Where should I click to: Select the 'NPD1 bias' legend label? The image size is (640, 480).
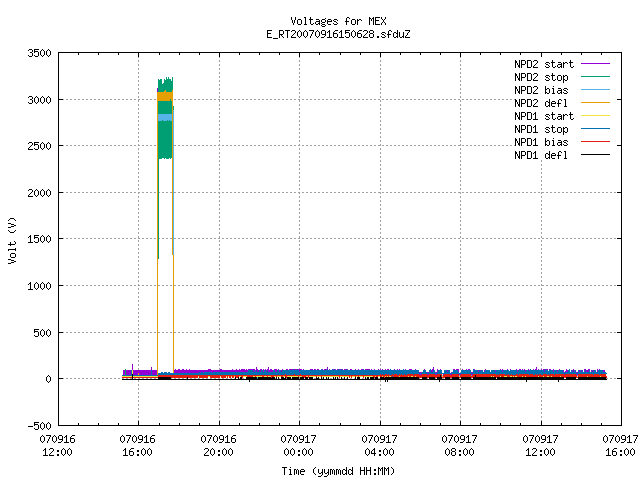point(541,142)
